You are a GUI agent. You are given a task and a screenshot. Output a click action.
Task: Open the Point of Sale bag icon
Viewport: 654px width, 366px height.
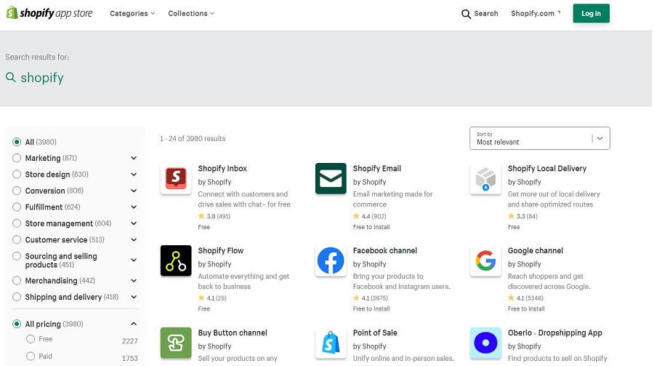[331, 343]
